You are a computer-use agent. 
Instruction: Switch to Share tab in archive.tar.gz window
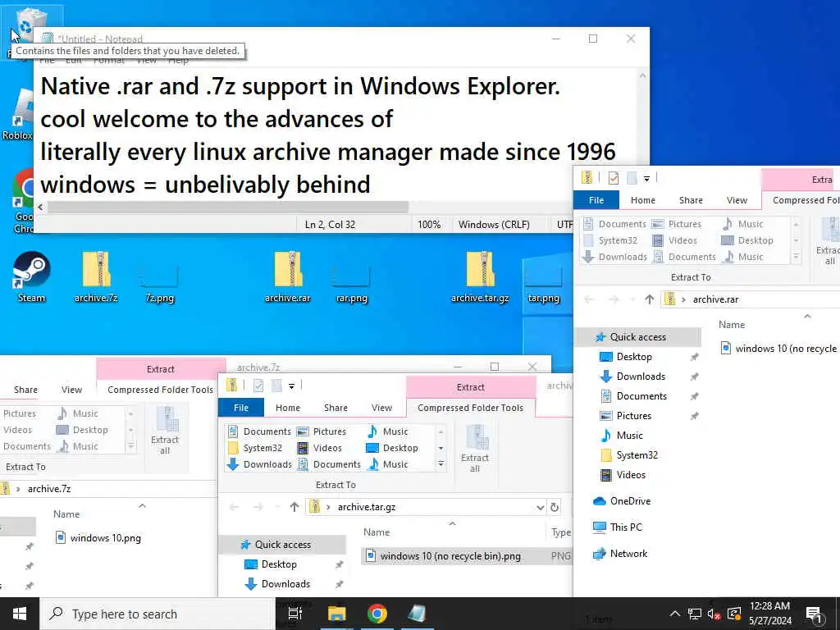[x=336, y=408]
